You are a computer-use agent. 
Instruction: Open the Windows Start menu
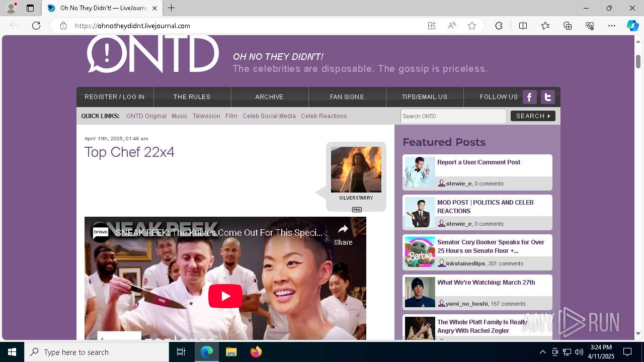tap(12, 352)
